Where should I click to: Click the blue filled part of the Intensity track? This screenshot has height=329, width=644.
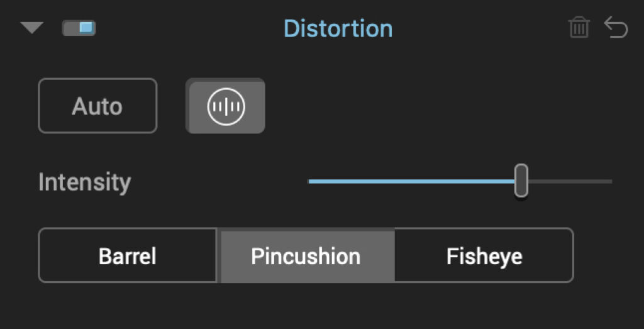click(409, 181)
